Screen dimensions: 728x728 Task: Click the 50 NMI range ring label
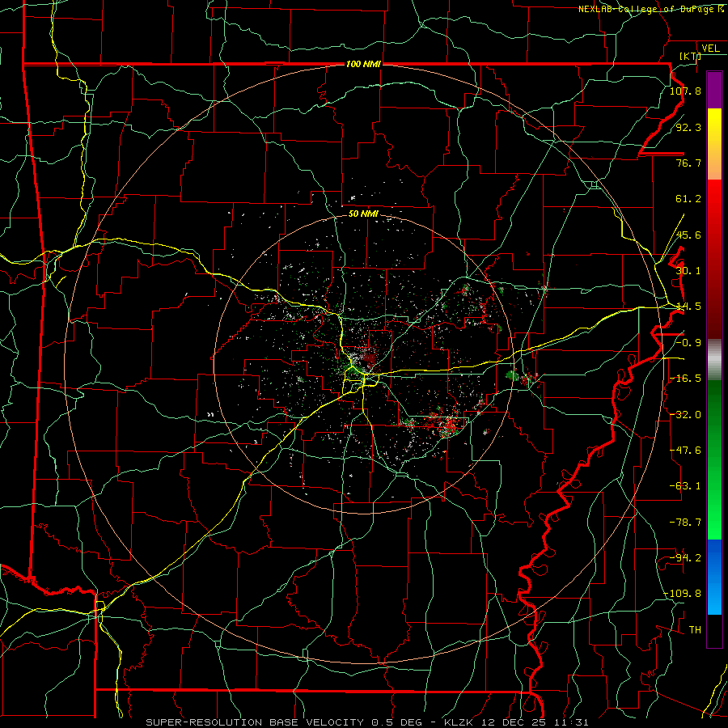[x=363, y=214]
